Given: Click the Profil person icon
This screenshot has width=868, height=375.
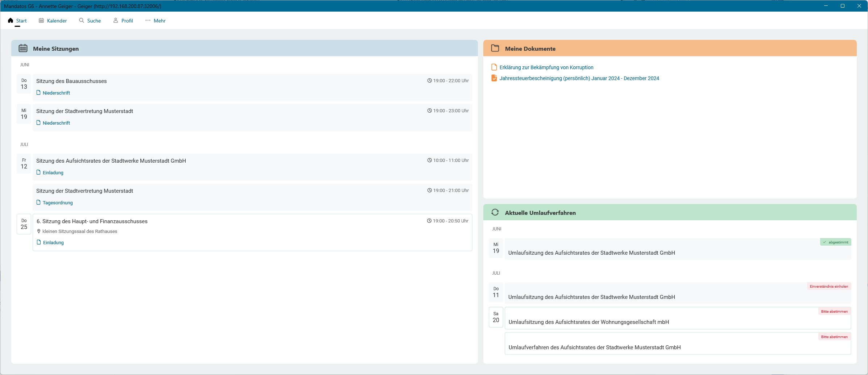Looking at the screenshot, I should click(x=116, y=21).
